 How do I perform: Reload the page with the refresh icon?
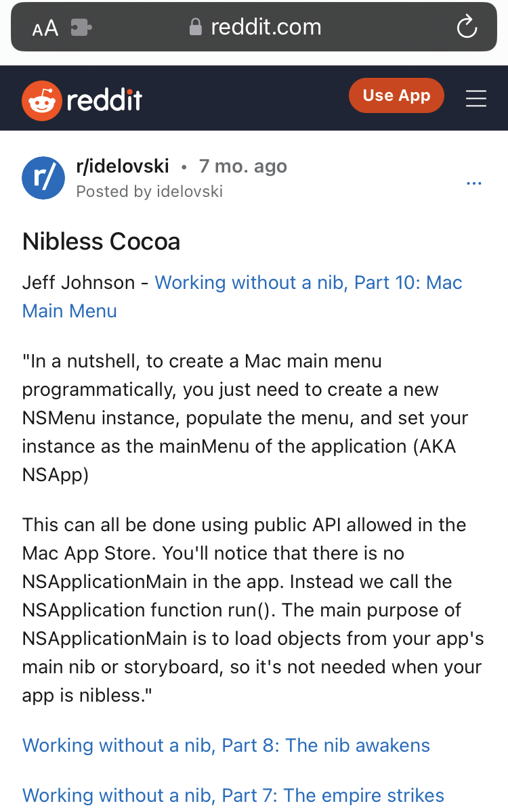(467, 27)
